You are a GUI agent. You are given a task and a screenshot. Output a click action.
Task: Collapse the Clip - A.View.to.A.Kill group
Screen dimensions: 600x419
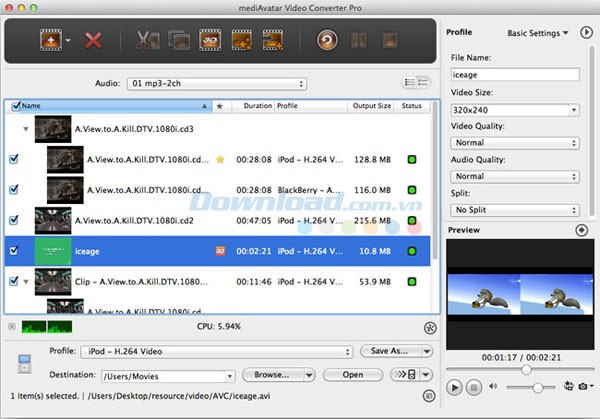click(26, 282)
